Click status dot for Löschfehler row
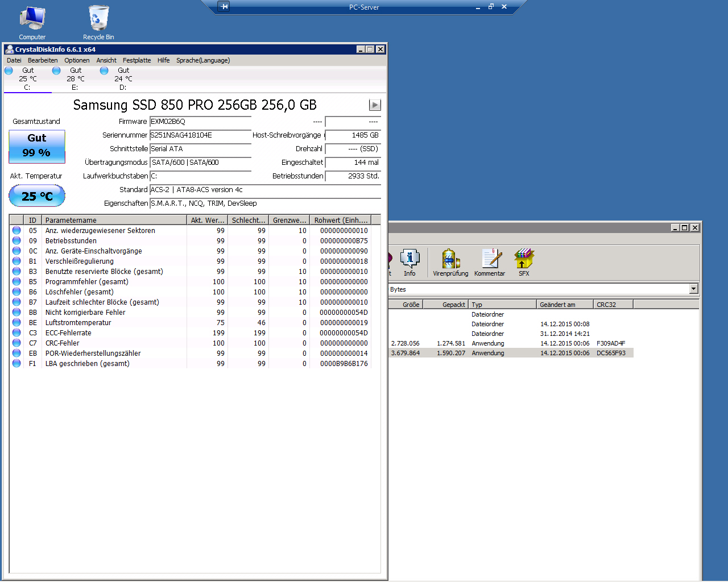Image resolution: width=728 pixels, height=582 pixels. pyautogui.click(x=16, y=292)
